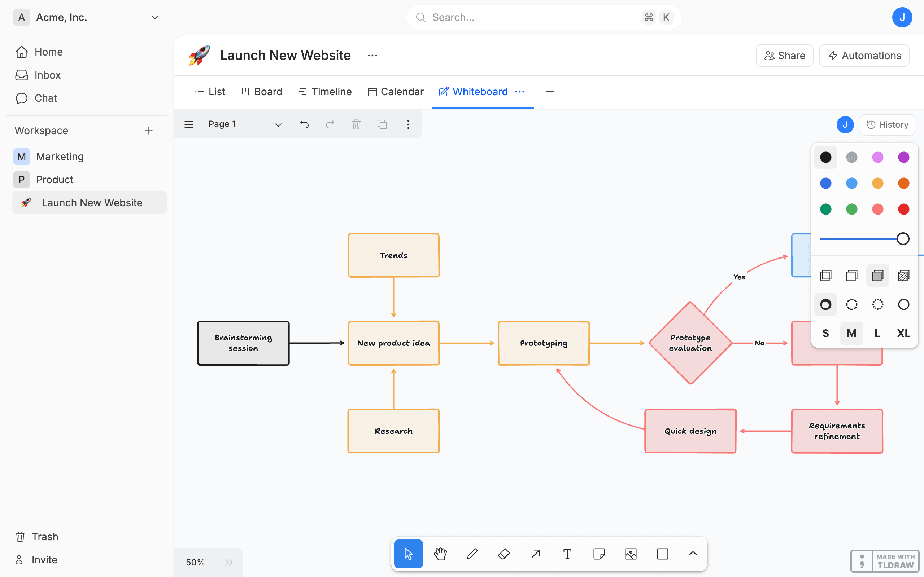
Task: Select the pattern fill style option
Action: pos(903,276)
